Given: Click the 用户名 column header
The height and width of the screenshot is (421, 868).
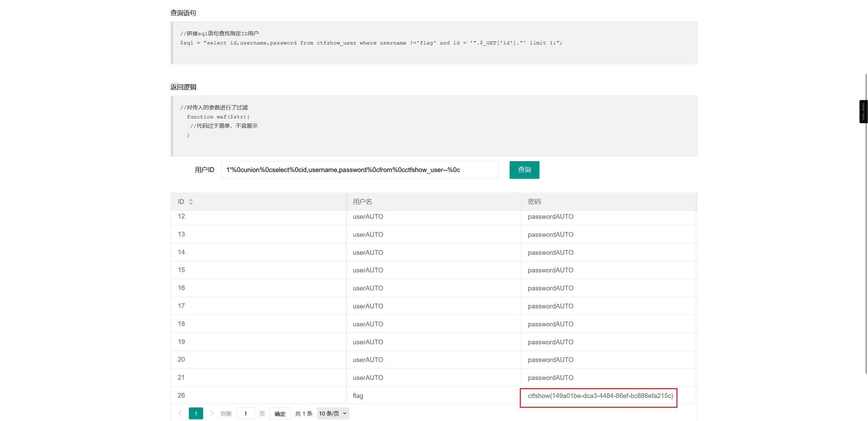Looking at the screenshot, I should point(362,202).
